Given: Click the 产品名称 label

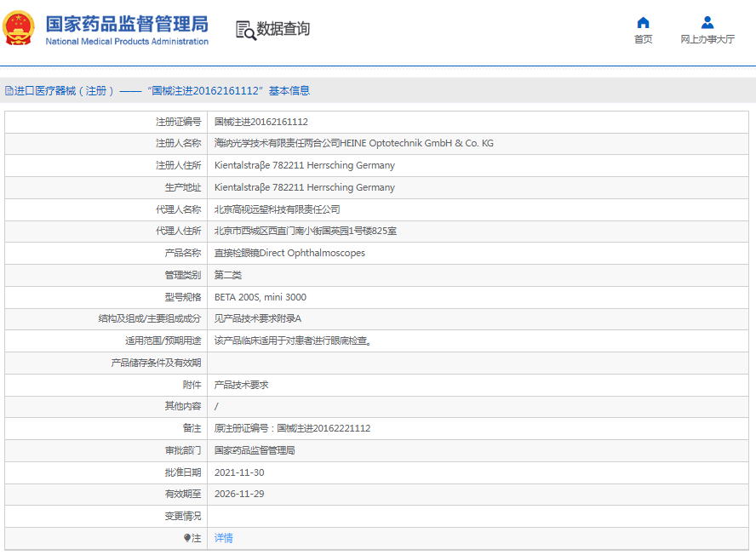Looking at the screenshot, I should pos(183,253).
